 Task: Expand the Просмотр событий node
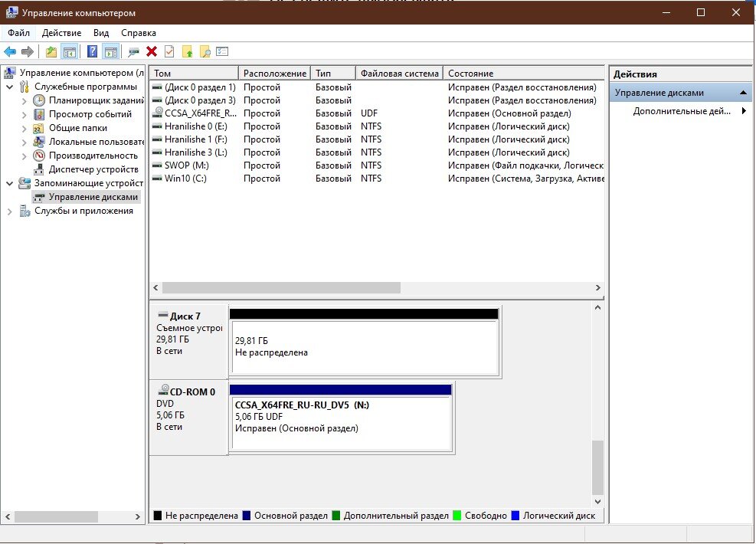point(24,115)
